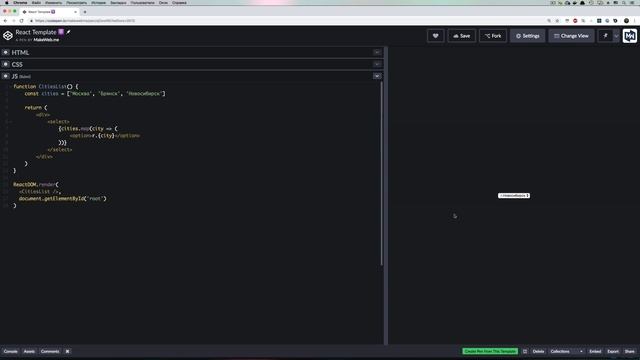Image resolution: width=640 pixels, height=360 pixels.
Task: Click React Template pen title
Action: (x=36, y=32)
